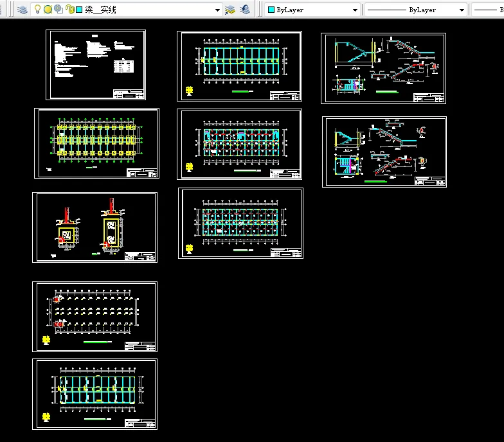
Task: Click title block of the notes sheet
Action: click(129, 94)
